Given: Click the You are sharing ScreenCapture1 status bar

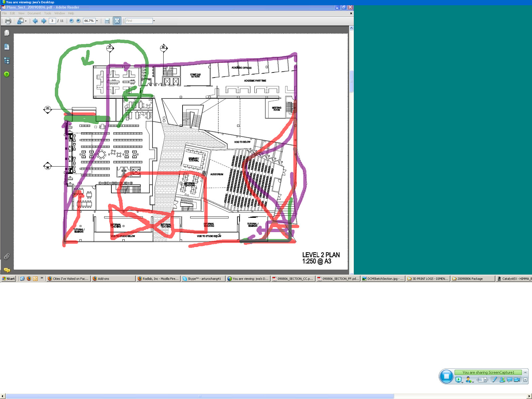Looking at the screenshot, I should [x=488, y=372].
